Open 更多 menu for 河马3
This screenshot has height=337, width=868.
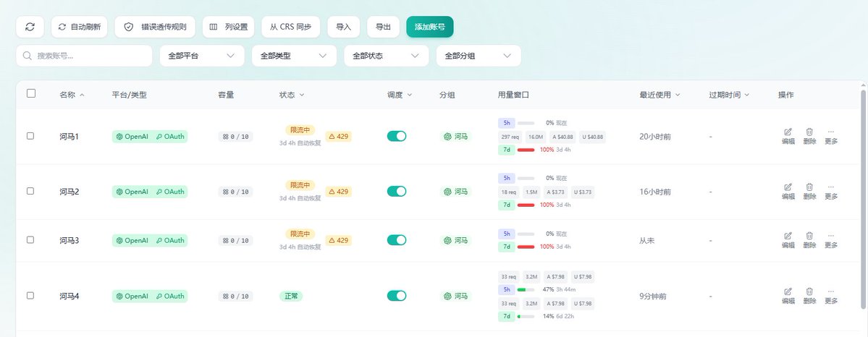pyautogui.click(x=831, y=240)
